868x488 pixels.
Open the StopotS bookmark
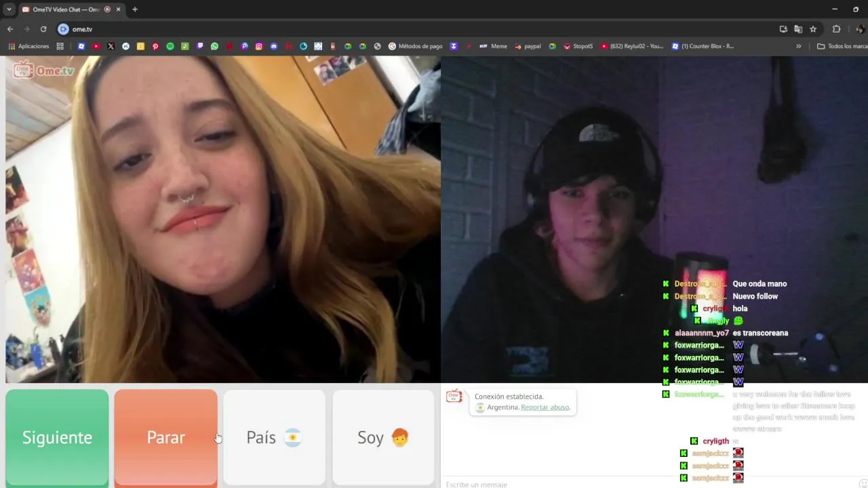tap(578, 46)
